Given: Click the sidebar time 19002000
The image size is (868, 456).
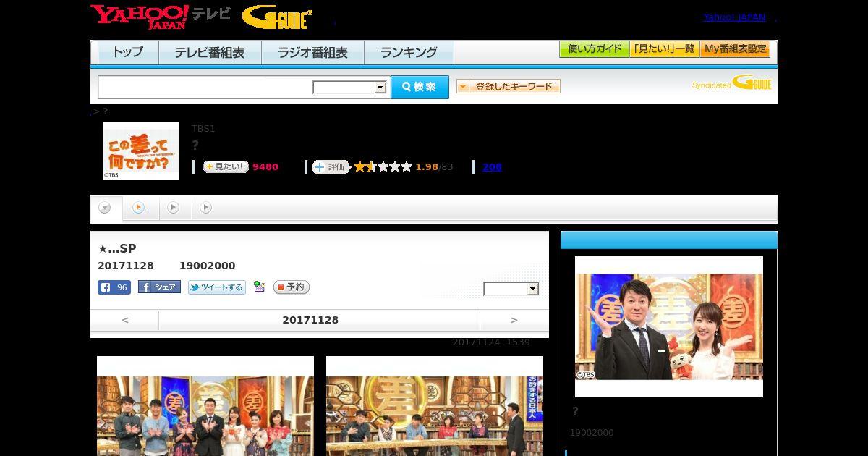Looking at the screenshot, I should tap(592, 433).
